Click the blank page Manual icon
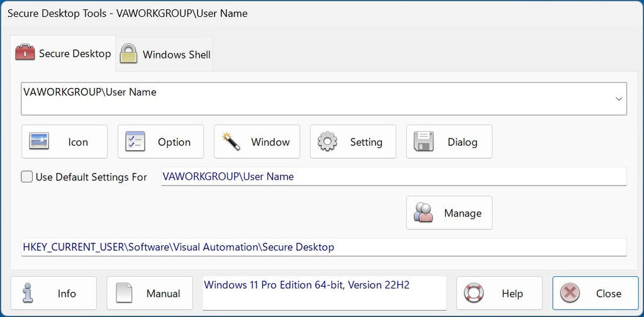Screen dimensions: 644x317 [x=125, y=293]
